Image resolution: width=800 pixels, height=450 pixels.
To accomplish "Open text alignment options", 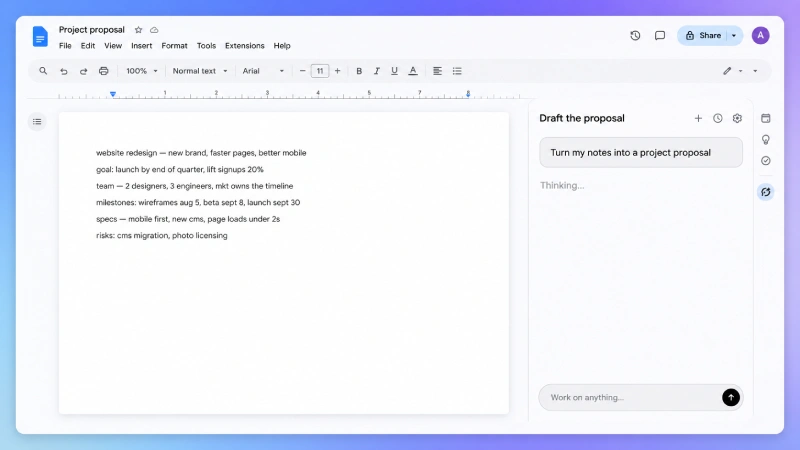I will pos(437,71).
